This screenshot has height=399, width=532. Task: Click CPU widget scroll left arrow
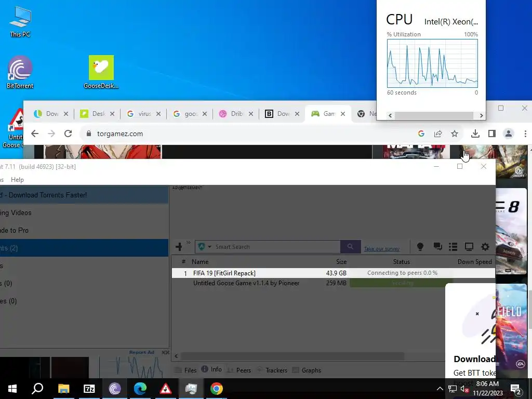[390, 116]
